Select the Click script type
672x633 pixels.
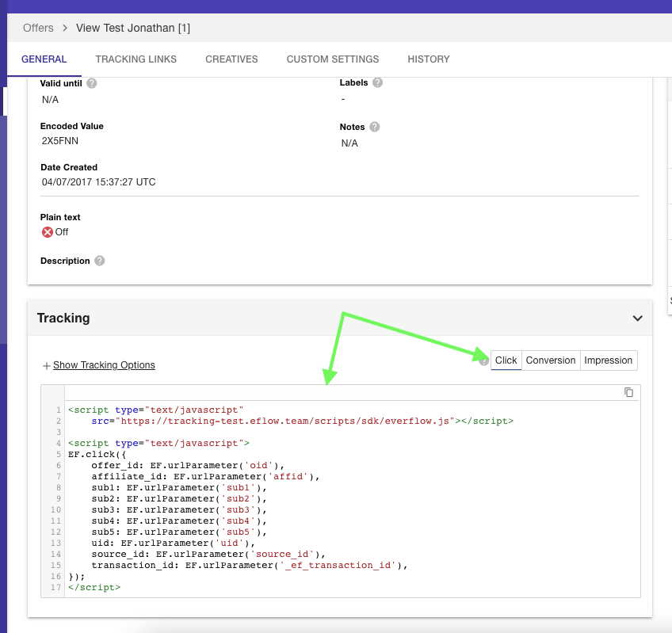click(506, 360)
